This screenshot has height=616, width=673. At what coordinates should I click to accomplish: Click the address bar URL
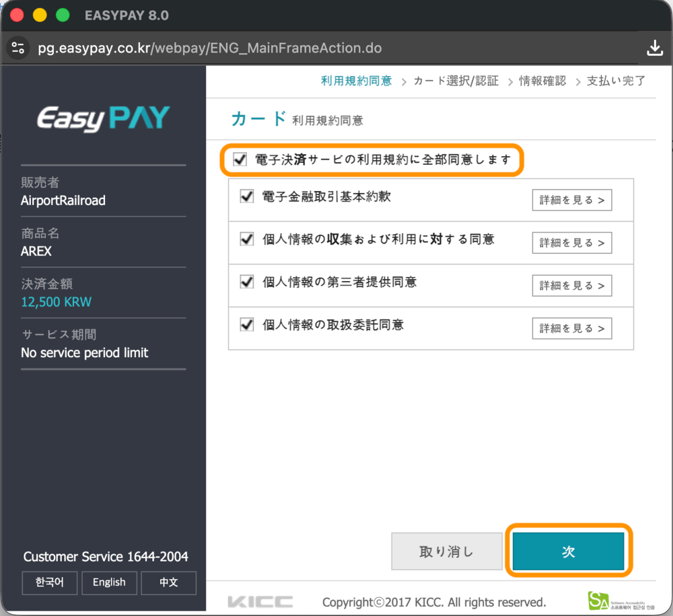click(210, 48)
